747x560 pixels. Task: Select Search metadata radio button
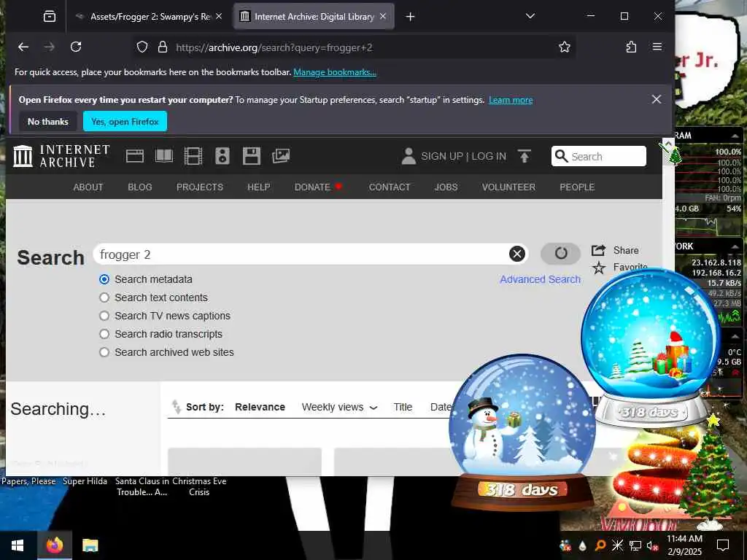(x=104, y=279)
